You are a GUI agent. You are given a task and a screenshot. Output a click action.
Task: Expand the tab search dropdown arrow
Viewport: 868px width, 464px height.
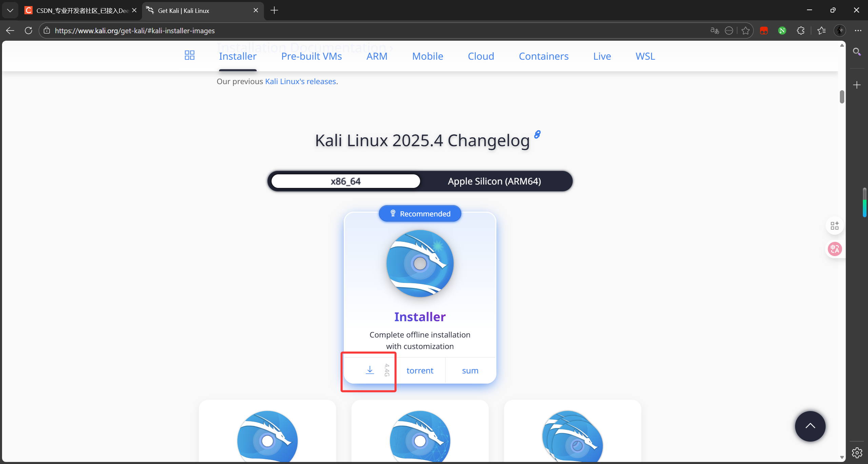[10, 11]
